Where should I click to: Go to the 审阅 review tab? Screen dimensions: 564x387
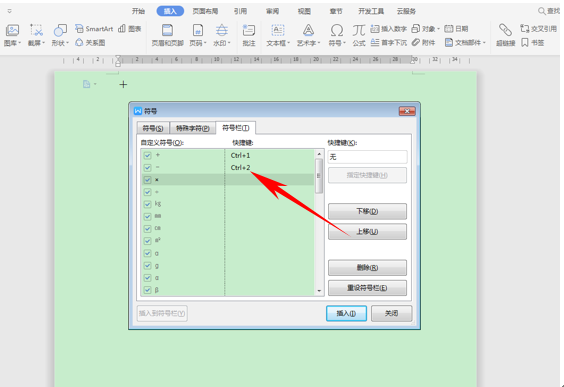272,11
